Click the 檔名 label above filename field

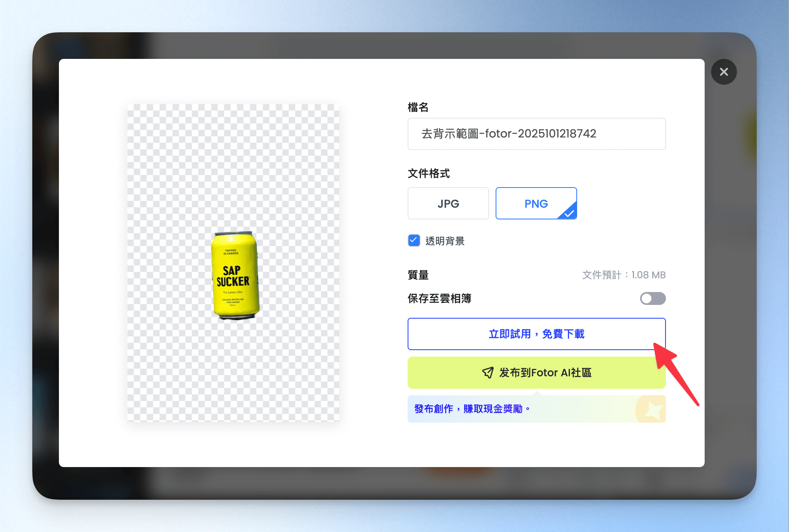[418, 107]
